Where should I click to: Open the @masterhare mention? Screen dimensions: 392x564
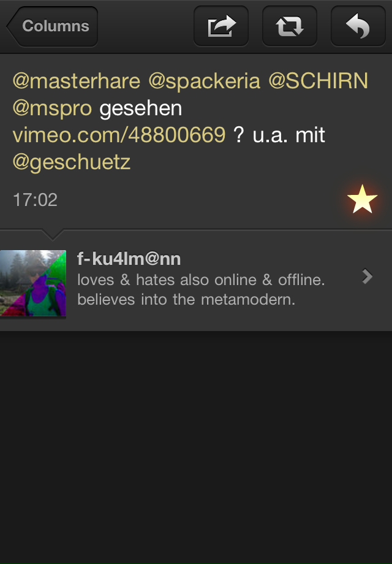click(x=77, y=81)
